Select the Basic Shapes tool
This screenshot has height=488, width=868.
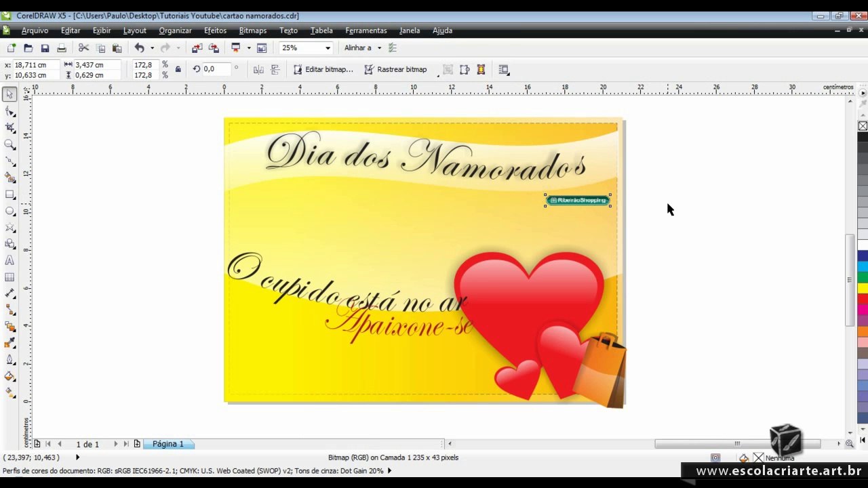coord(10,244)
